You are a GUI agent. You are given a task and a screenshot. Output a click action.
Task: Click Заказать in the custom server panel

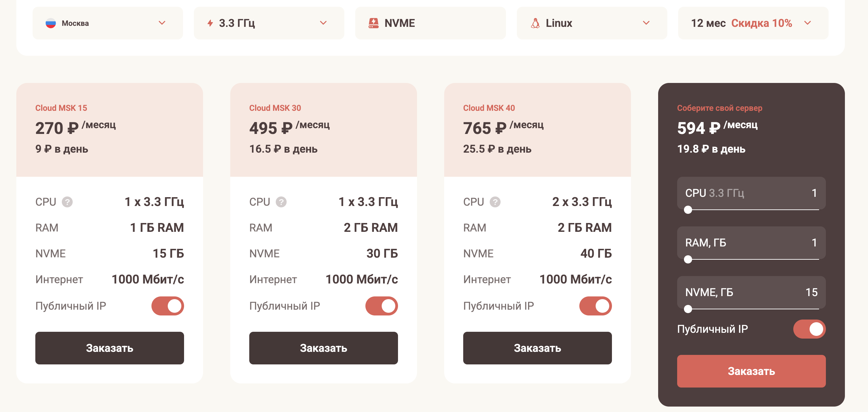click(751, 371)
